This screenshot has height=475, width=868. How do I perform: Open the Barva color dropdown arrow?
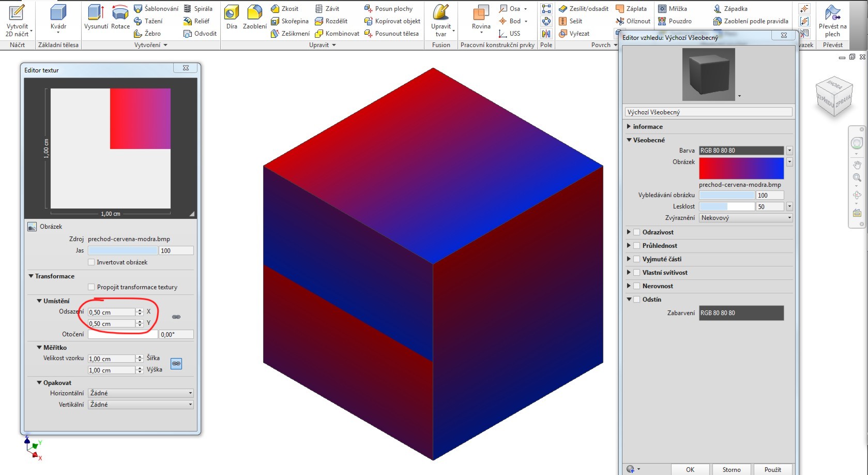tap(789, 151)
